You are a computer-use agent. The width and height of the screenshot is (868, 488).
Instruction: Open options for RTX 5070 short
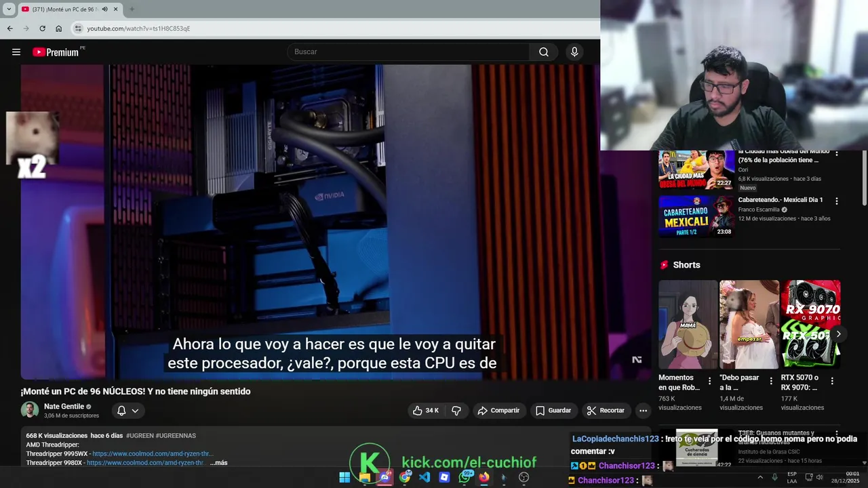click(x=832, y=381)
